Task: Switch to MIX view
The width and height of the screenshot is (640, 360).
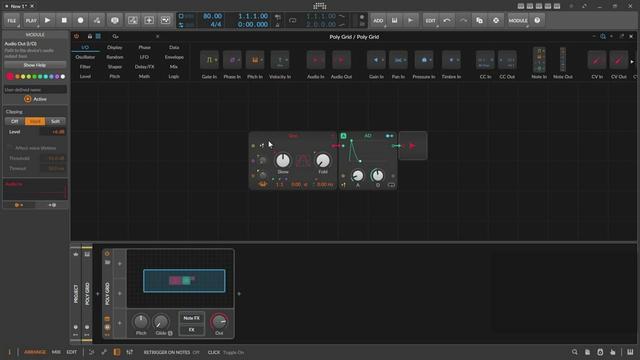Action: pyautogui.click(x=56, y=352)
